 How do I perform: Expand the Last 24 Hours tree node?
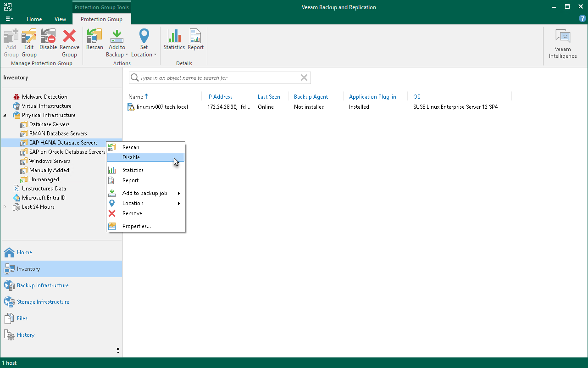(5, 207)
